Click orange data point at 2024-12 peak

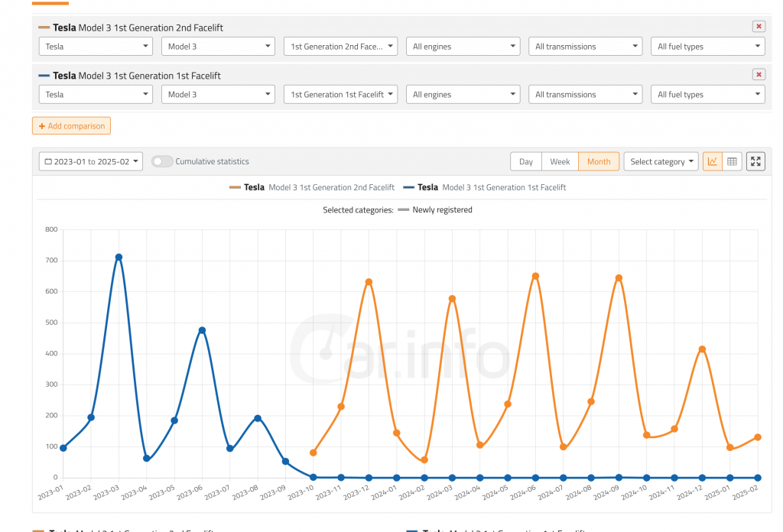coord(702,349)
